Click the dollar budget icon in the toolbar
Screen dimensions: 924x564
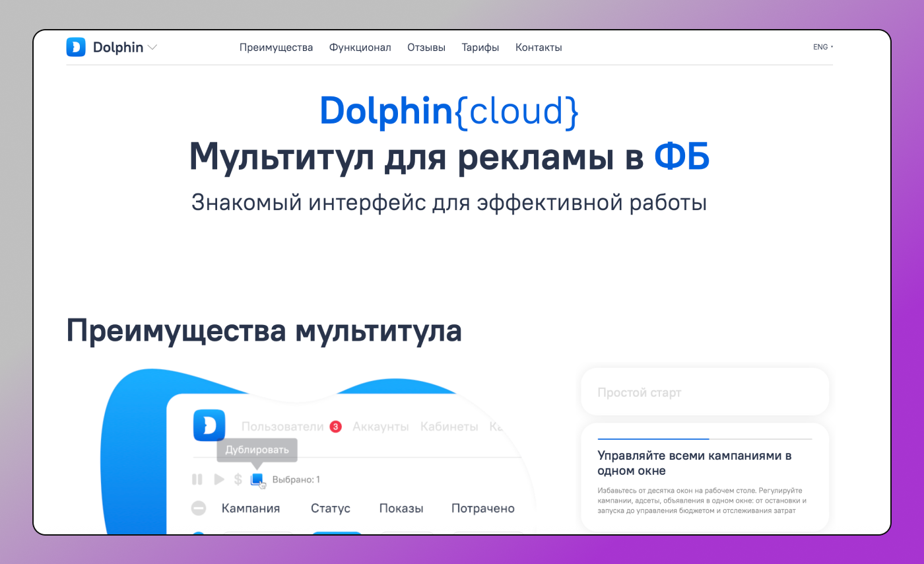coord(238,479)
